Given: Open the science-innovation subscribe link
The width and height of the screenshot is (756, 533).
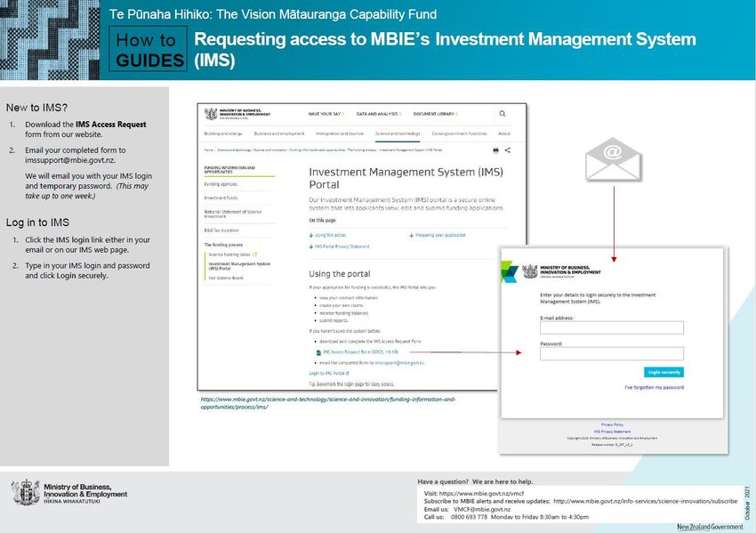Looking at the screenshot, I should pyautogui.click(x=645, y=501).
